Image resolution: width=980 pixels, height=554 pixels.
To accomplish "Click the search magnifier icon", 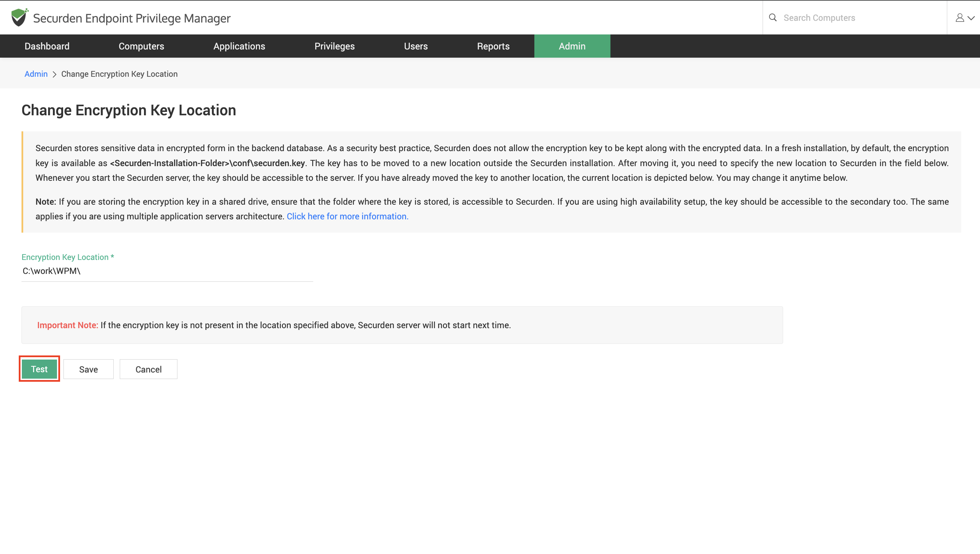I will (773, 17).
